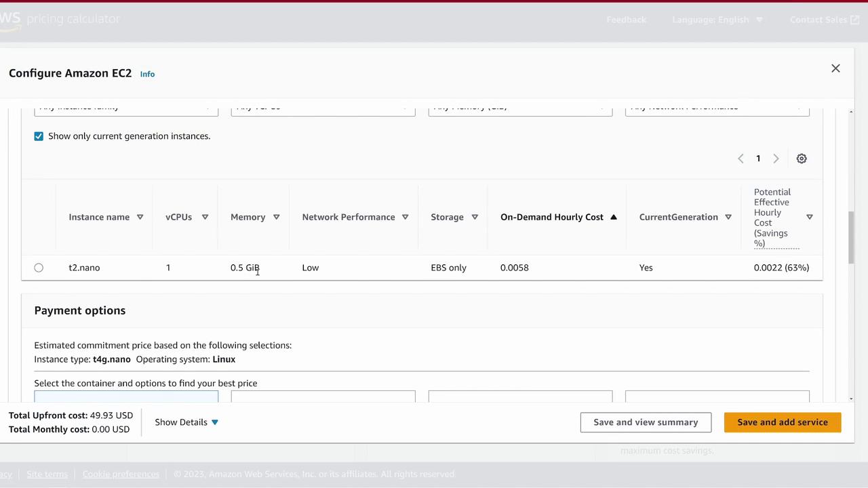868x488 pixels.
Task: Click the t2.nano instance name cell
Action: [84, 268]
